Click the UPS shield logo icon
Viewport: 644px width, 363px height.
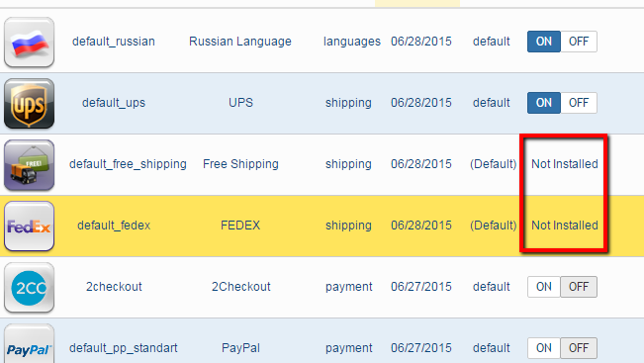point(29,104)
